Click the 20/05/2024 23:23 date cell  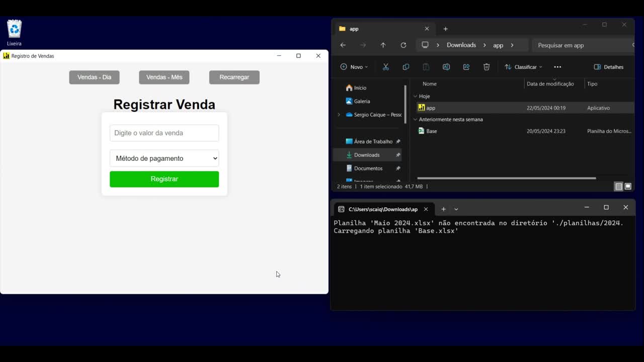(546, 131)
